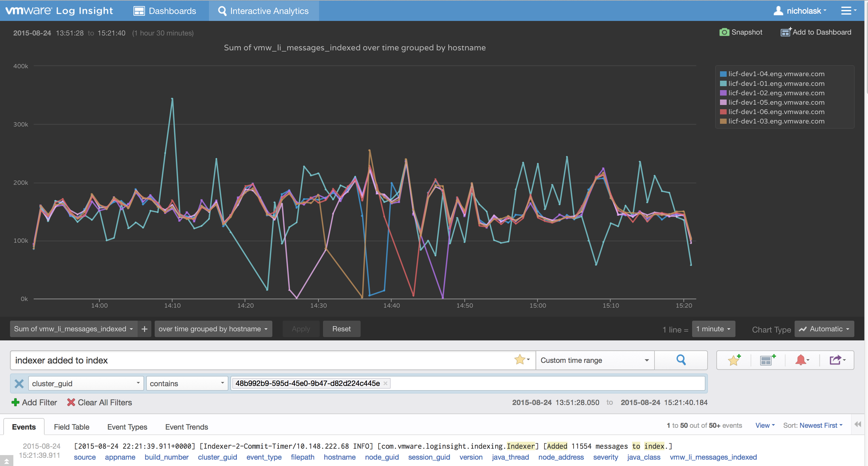Remove the 48b992b9 filter value tag

[x=385, y=383]
